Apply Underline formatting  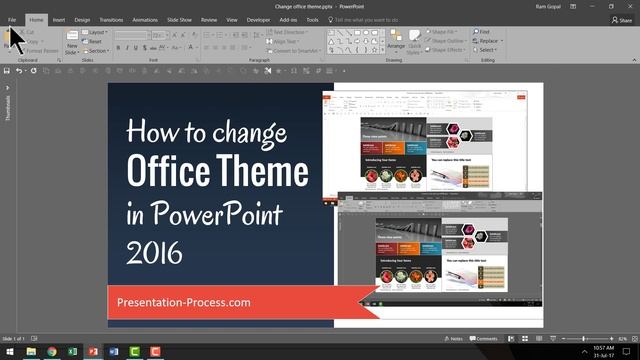[136, 48]
